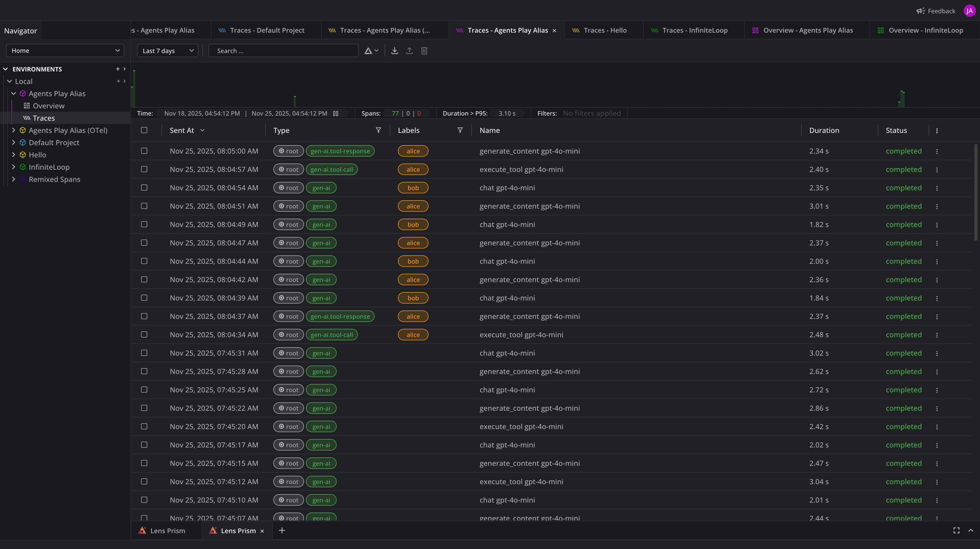This screenshot has height=549, width=980.
Task: Click the fullscreen expand icon at bottom right
Action: tap(956, 530)
